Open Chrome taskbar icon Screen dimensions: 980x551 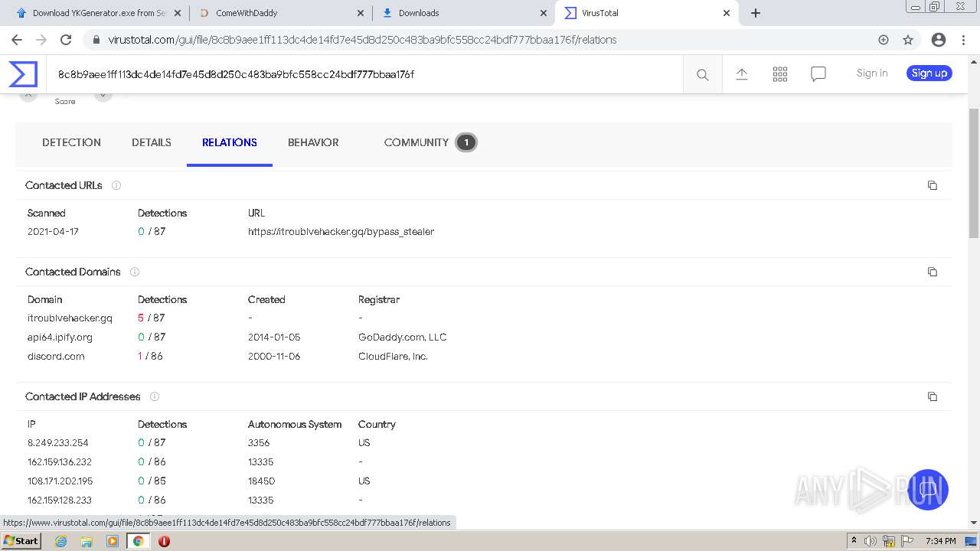pos(138,541)
